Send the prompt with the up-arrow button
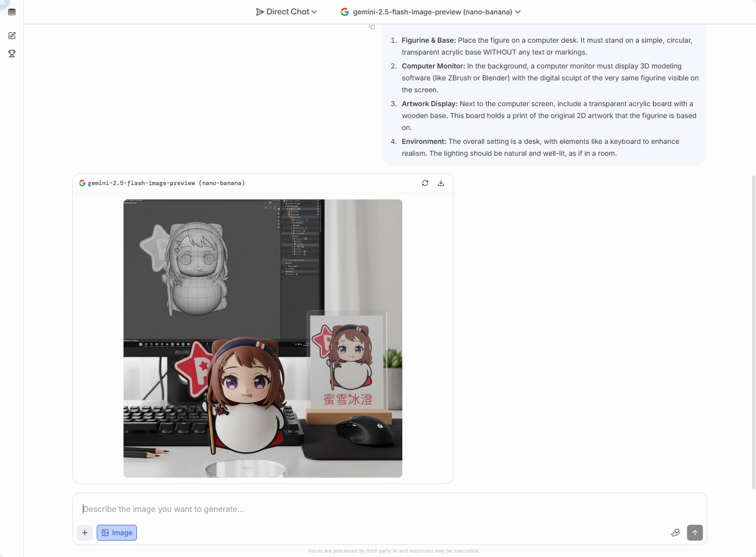 point(695,533)
